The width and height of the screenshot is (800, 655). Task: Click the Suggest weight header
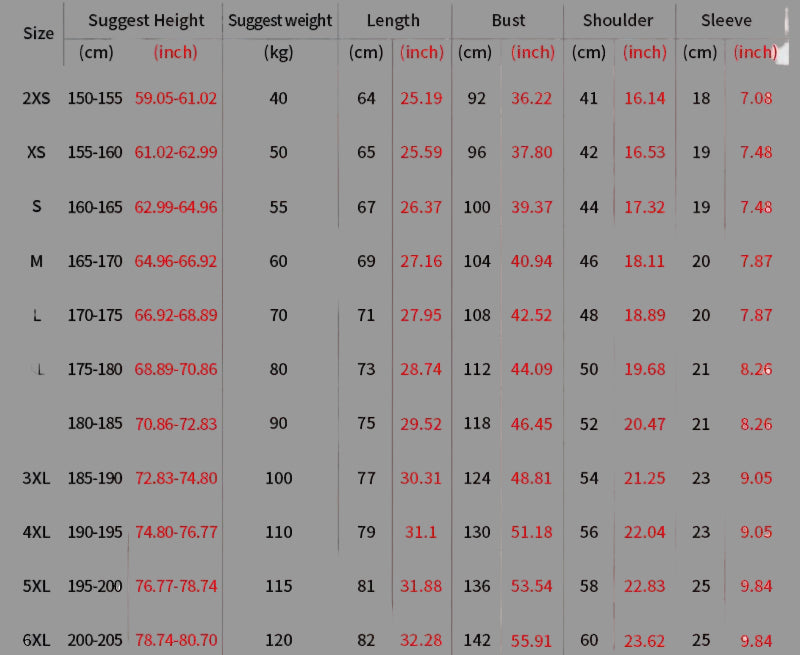[278, 20]
